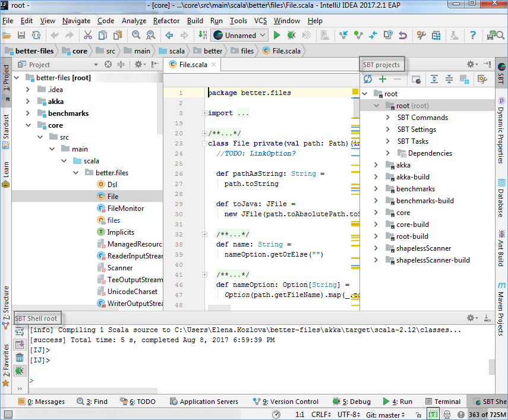
Task: Open the Project view selector dropdown
Action: point(96,65)
